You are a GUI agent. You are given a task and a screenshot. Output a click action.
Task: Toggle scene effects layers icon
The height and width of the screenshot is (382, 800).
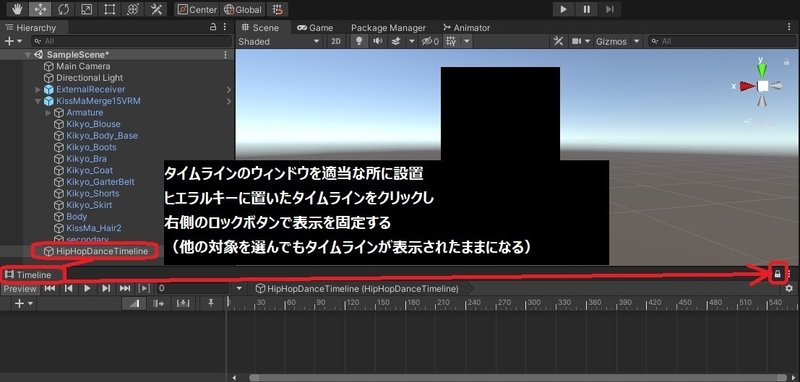pos(395,41)
